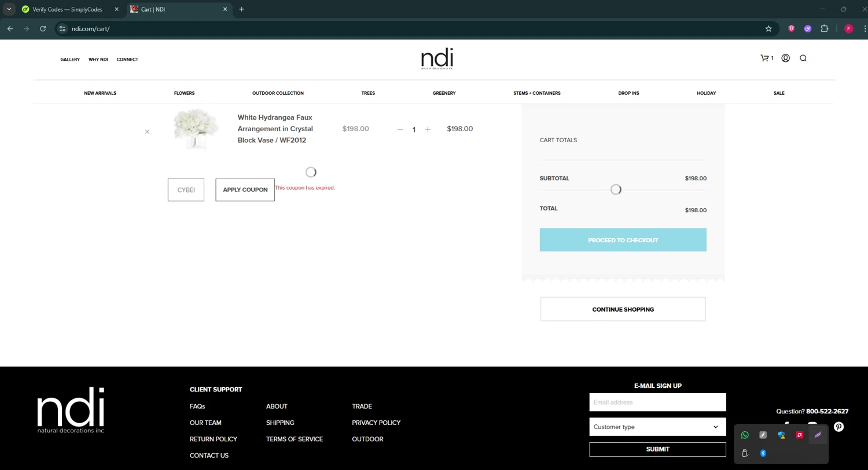
Task: Open the account profile icon
Action: pos(785,58)
